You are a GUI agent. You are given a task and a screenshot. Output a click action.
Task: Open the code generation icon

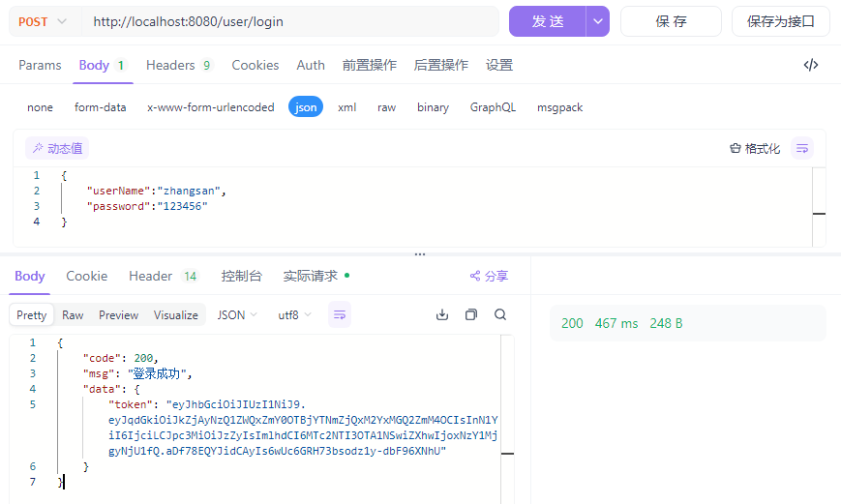(811, 66)
